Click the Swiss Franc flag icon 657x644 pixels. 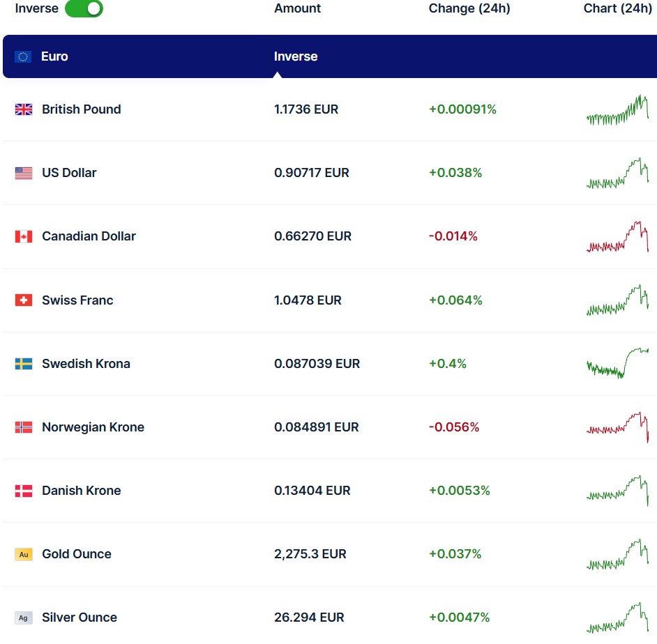24,300
